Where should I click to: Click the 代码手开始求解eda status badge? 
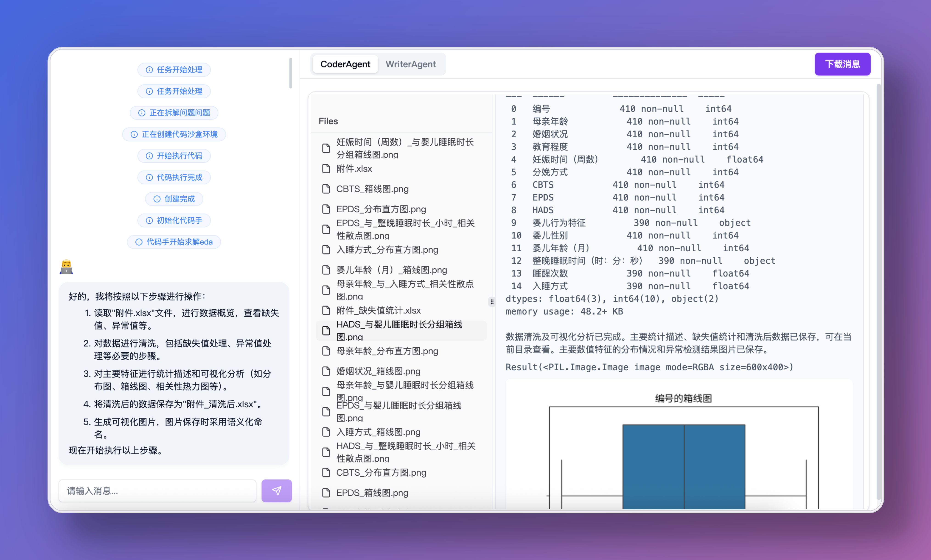pos(174,242)
